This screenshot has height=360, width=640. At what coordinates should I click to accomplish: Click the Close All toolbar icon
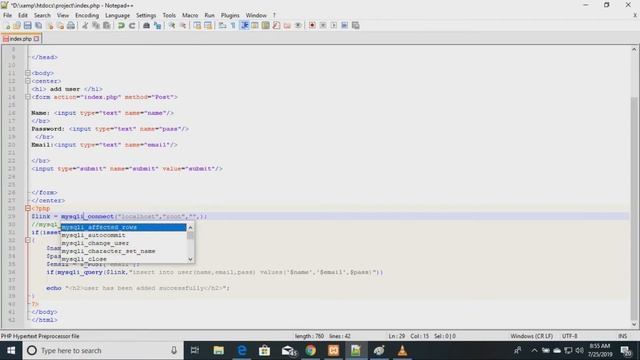60,26
